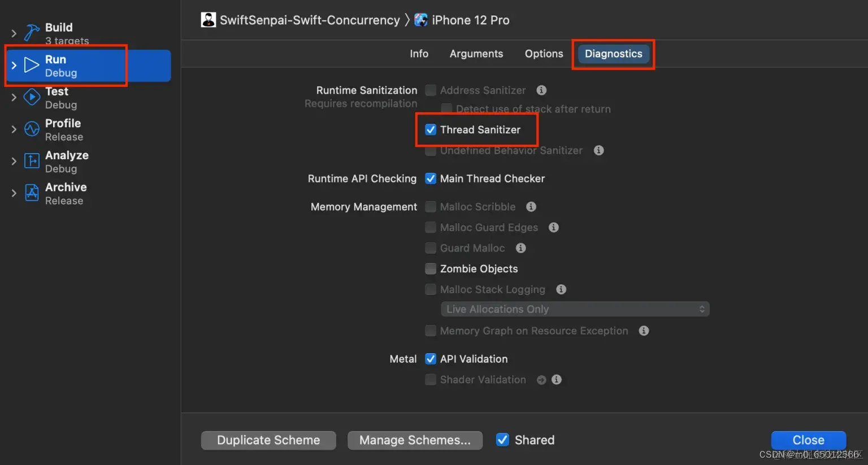868x465 pixels.
Task: Enable Malloc Scribble checkbox
Action: coord(431,207)
